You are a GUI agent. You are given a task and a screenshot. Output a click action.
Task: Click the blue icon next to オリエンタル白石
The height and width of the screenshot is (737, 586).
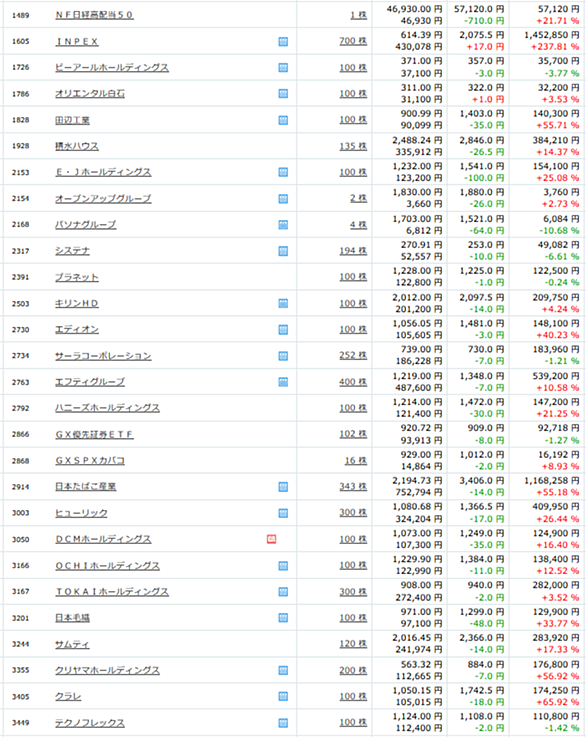pos(283,94)
